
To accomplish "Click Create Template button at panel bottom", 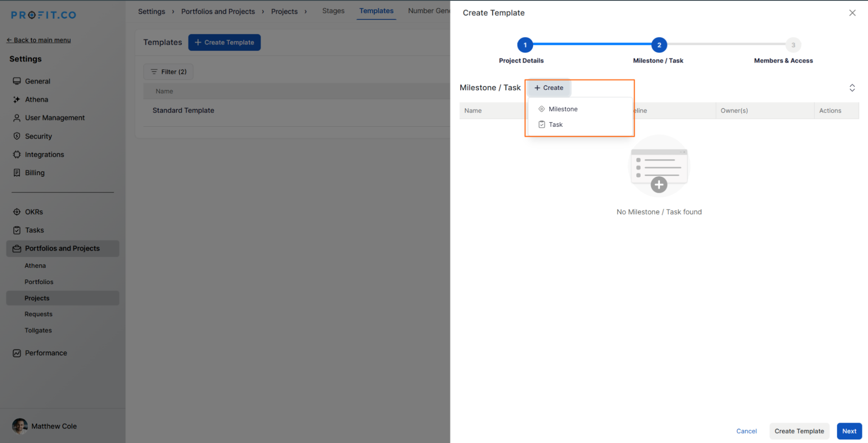I will coord(799,431).
